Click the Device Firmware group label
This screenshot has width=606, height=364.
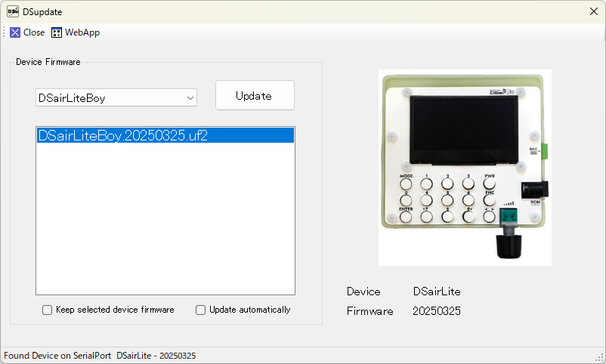[x=48, y=62]
